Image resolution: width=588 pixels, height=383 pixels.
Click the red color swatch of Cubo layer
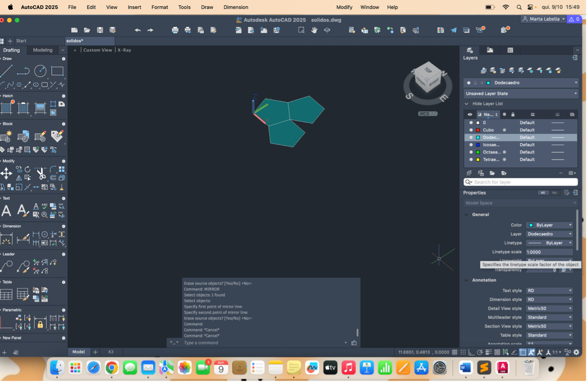coord(478,130)
